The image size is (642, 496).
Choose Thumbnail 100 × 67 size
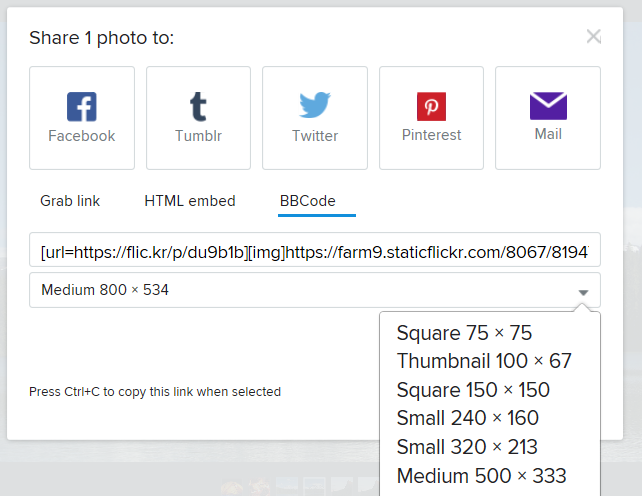coord(484,361)
